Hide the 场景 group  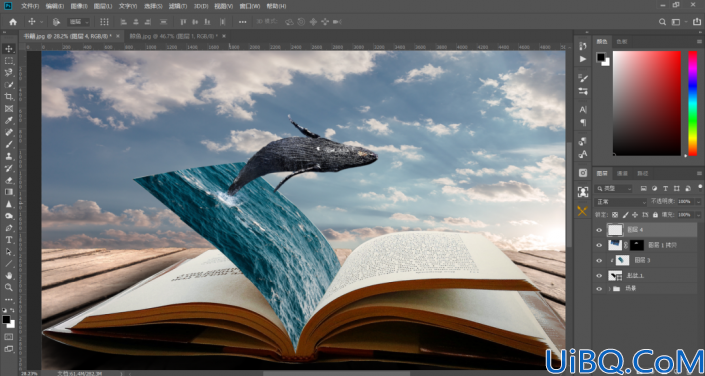[x=599, y=289]
